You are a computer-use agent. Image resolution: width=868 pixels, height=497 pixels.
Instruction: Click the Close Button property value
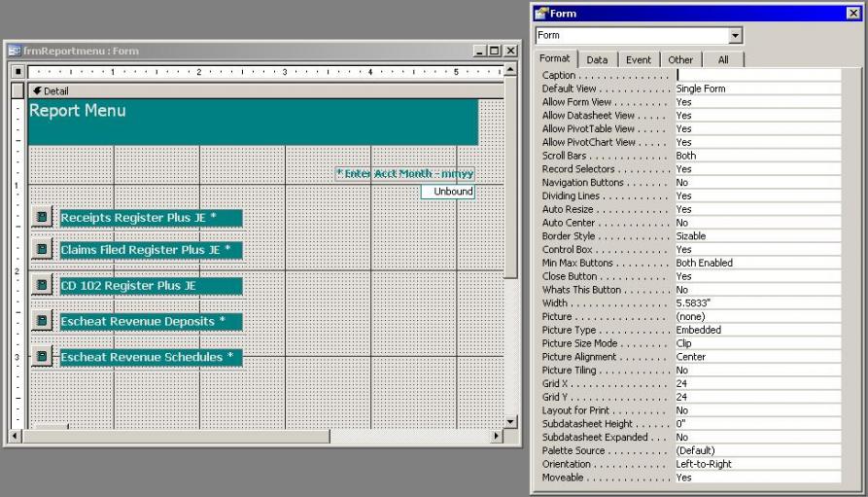pos(758,276)
